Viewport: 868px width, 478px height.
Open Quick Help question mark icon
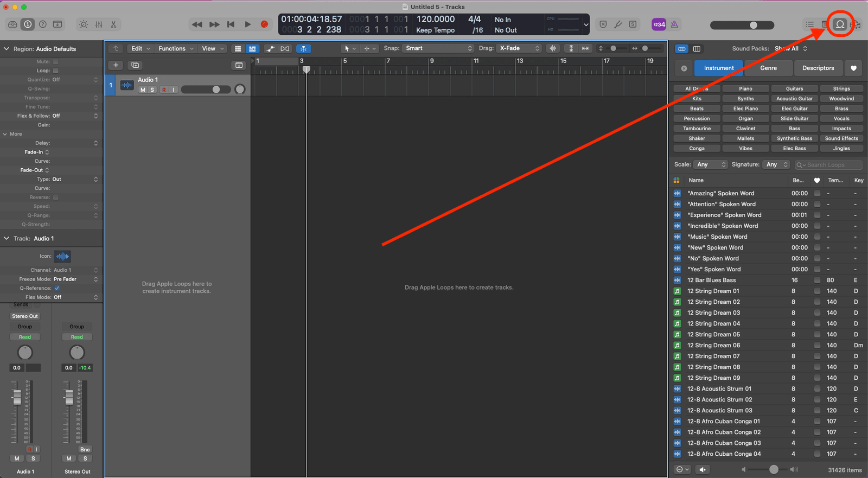[x=42, y=24]
